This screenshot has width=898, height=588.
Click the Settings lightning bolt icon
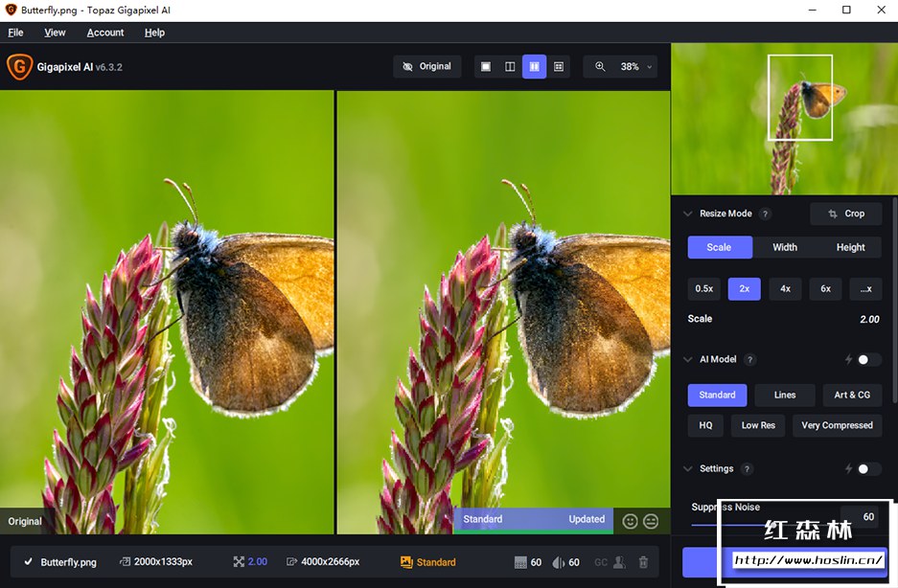tap(849, 469)
